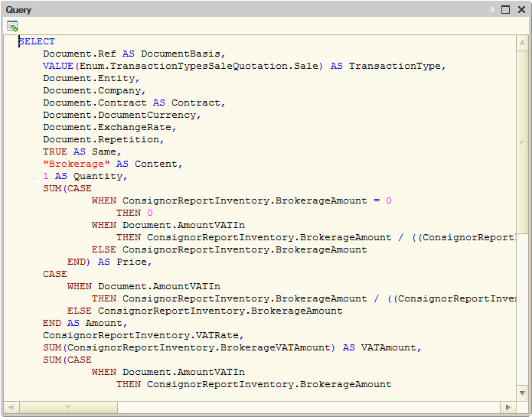This screenshot has width=532, height=417.
Task: Click the VATAmount alias
Action: pos(389,347)
